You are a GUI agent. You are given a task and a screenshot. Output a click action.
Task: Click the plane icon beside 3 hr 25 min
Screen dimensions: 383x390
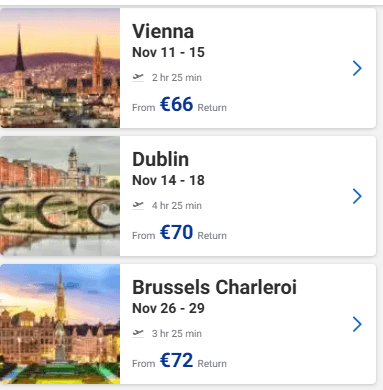[x=138, y=334]
